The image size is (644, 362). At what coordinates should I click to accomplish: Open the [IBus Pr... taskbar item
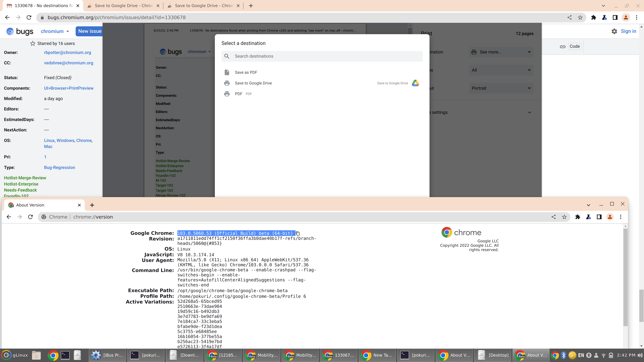(x=107, y=355)
